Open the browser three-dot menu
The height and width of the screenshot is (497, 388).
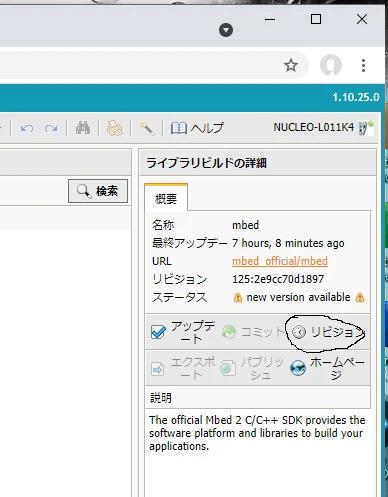tap(363, 65)
